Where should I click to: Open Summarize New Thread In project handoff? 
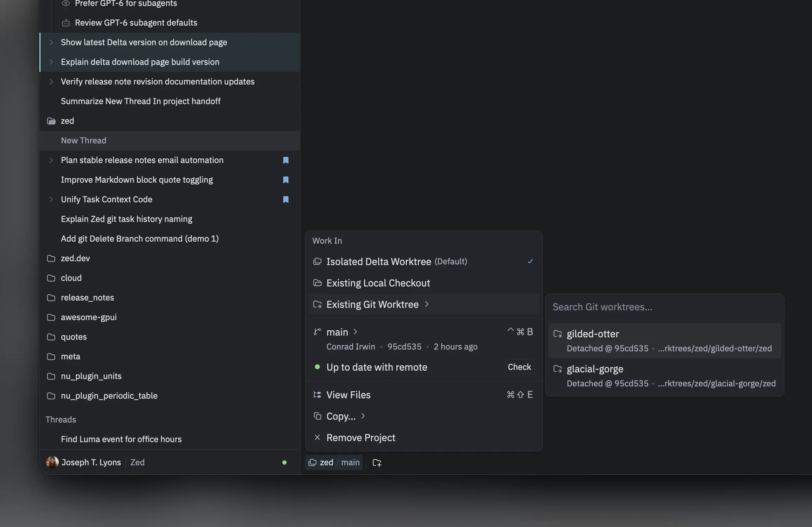point(170,101)
